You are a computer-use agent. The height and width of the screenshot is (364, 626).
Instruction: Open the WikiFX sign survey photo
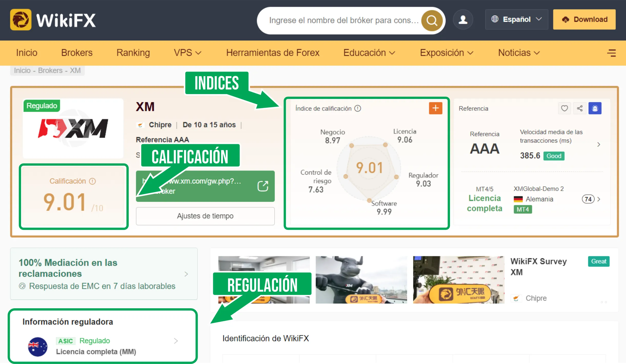(459, 280)
